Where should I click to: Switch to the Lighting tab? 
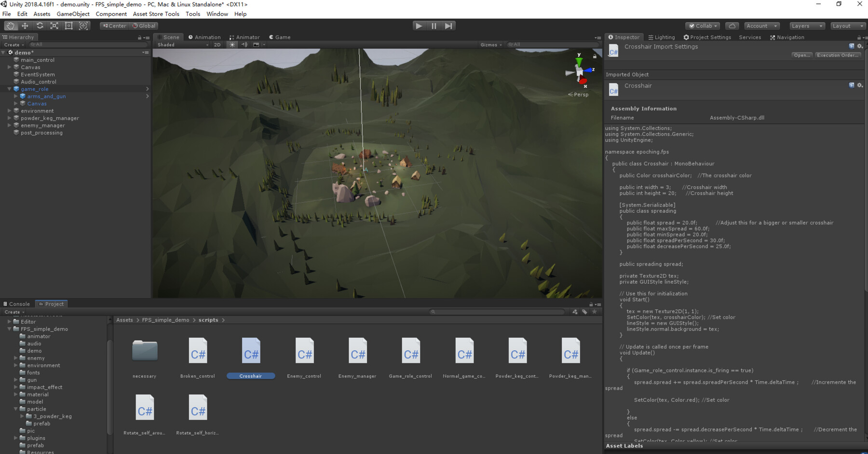point(661,37)
